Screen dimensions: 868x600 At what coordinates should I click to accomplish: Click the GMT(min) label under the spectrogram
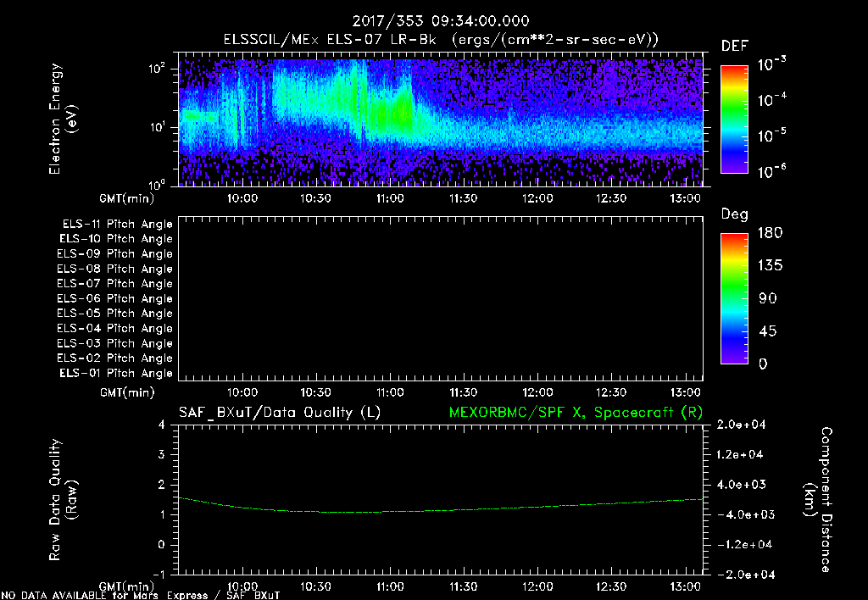coord(127,198)
